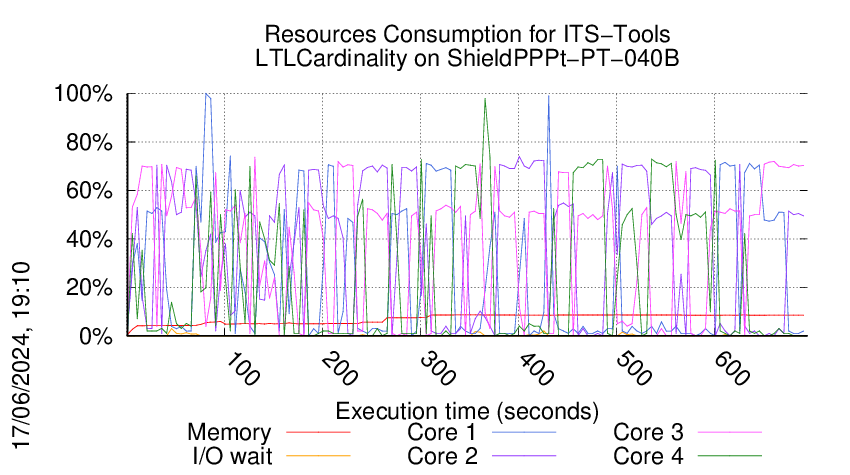
Task: Click the chart title 'Resources Consumption for ITS-Tools'
Action: [x=467, y=34]
